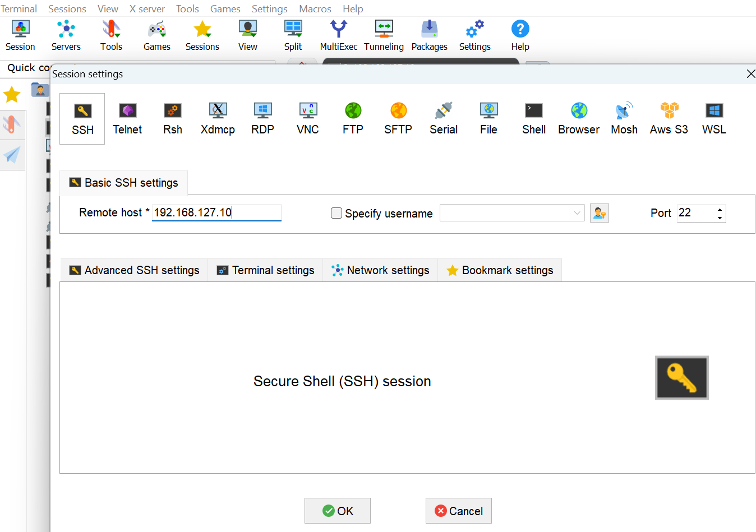Open the Macros menu
The height and width of the screenshot is (532, 756).
pos(315,9)
